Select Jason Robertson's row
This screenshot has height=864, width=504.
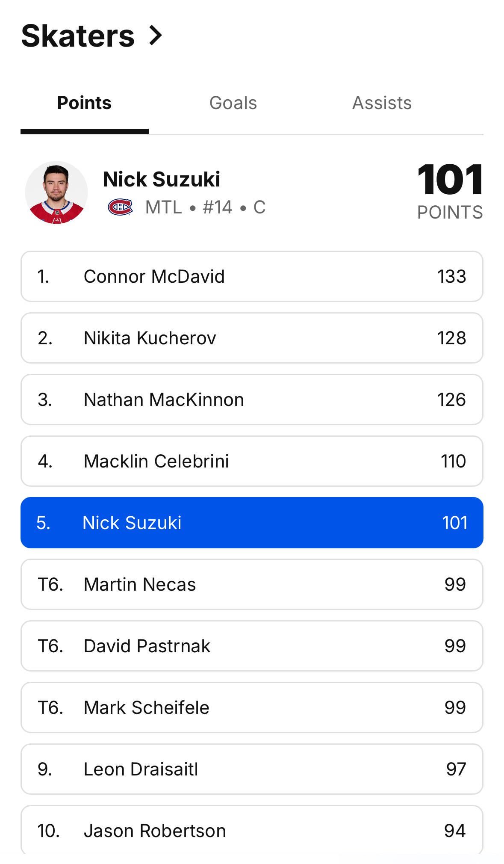(x=252, y=830)
